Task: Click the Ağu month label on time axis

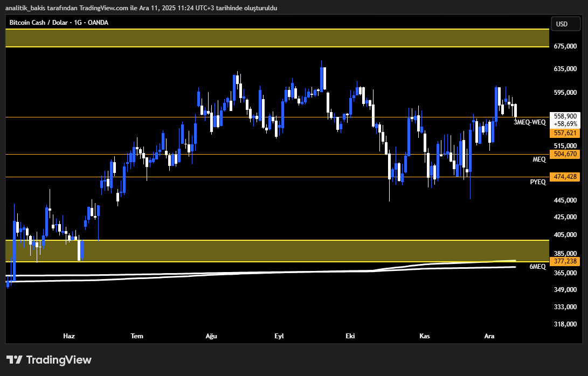Action: tap(211, 336)
